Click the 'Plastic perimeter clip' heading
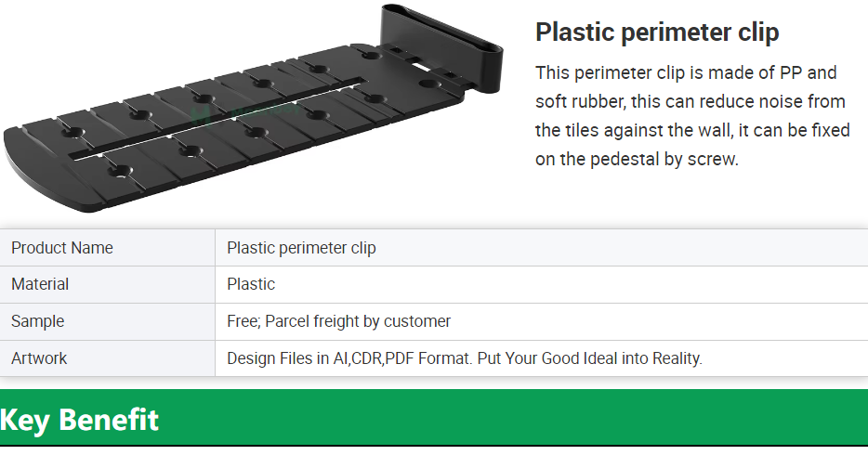The height and width of the screenshot is (455, 868). (x=657, y=32)
